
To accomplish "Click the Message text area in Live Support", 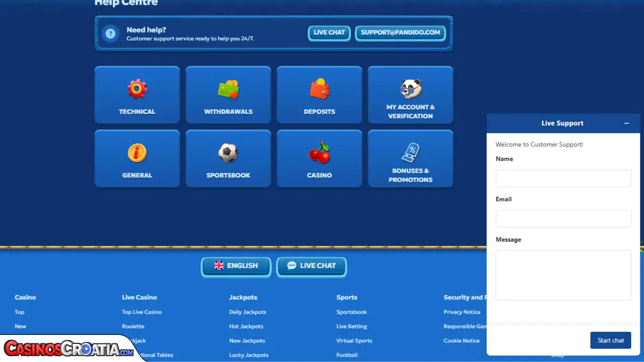I will (563, 275).
